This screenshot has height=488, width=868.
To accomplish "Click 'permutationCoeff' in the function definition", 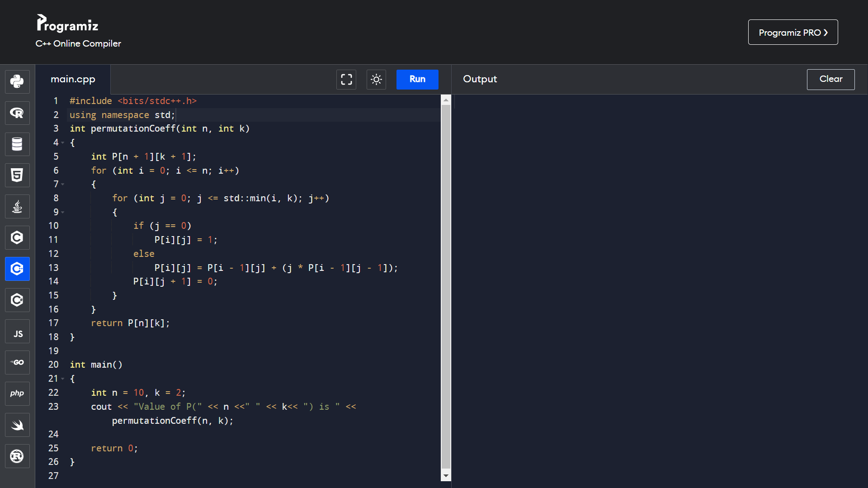I will [133, 128].
